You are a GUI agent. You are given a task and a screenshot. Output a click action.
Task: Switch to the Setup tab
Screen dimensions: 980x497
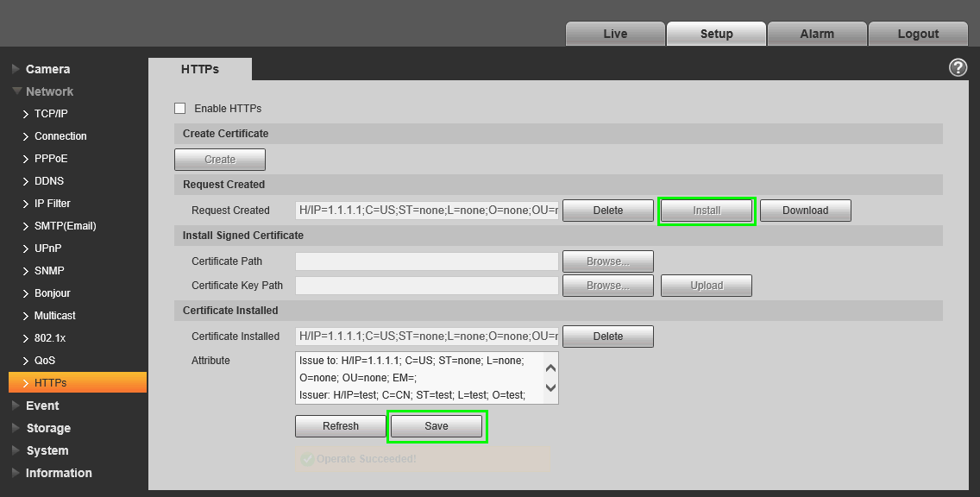coord(716,34)
